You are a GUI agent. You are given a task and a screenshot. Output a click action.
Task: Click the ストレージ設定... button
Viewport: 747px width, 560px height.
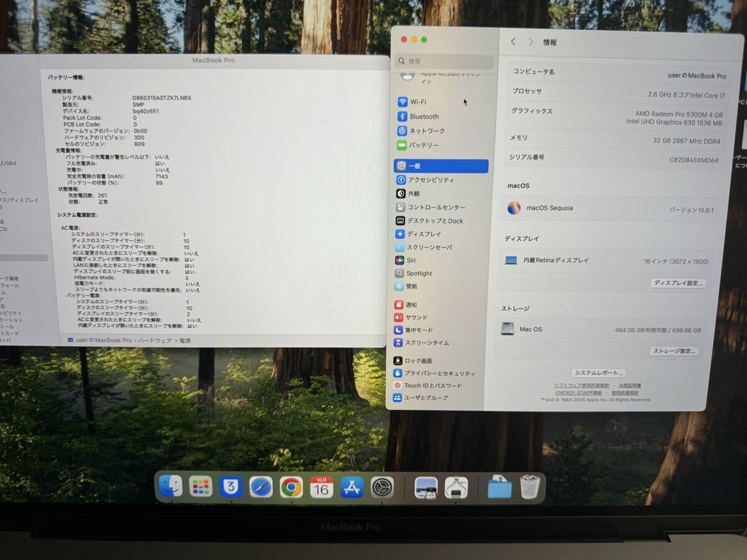674,351
